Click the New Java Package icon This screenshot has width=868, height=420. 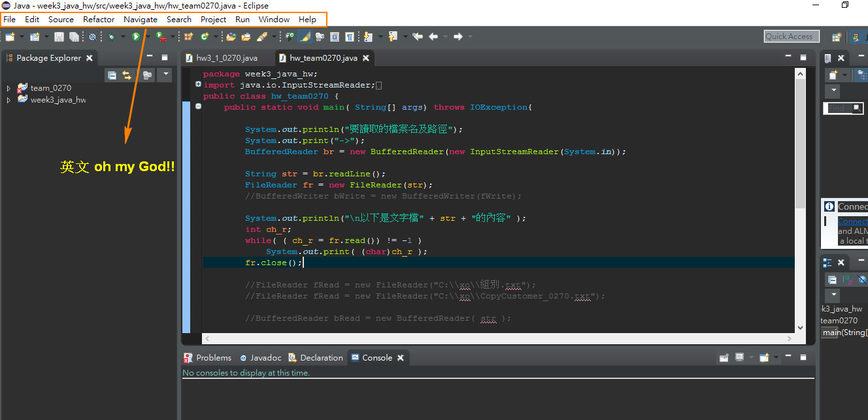click(188, 37)
